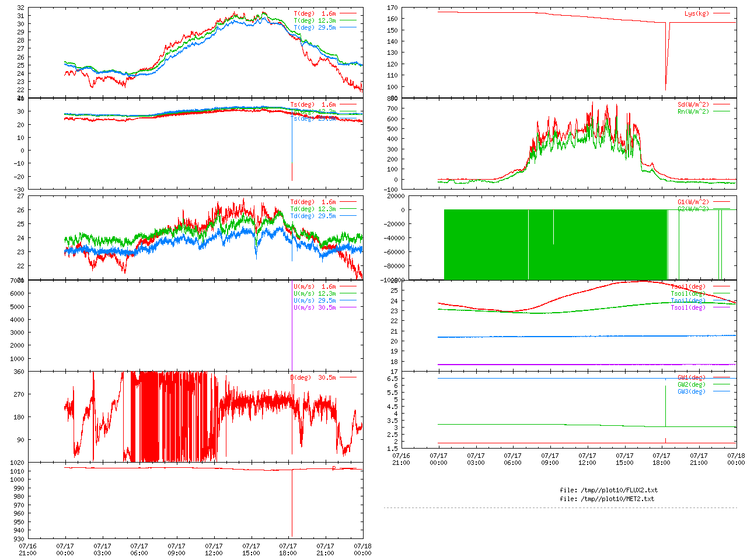Click the "G1(W/m^2)" legend label
This screenshot has width=747, height=560.
coord(693,202)
